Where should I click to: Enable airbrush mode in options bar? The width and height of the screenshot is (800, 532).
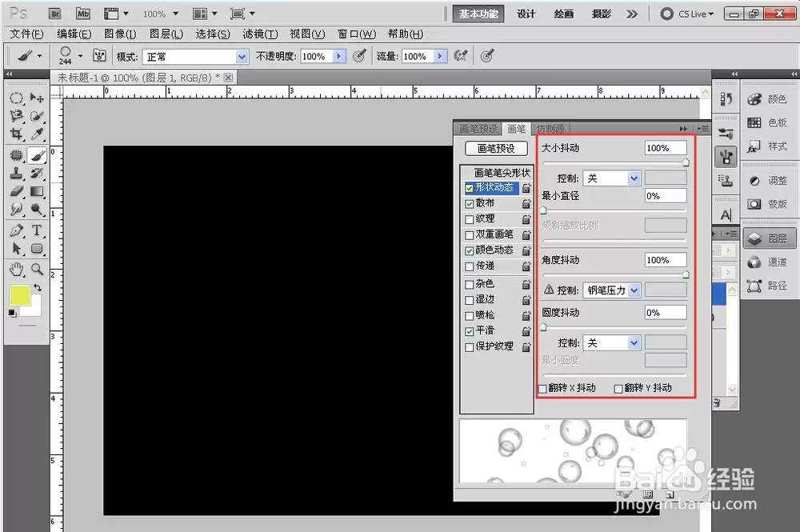460,56
